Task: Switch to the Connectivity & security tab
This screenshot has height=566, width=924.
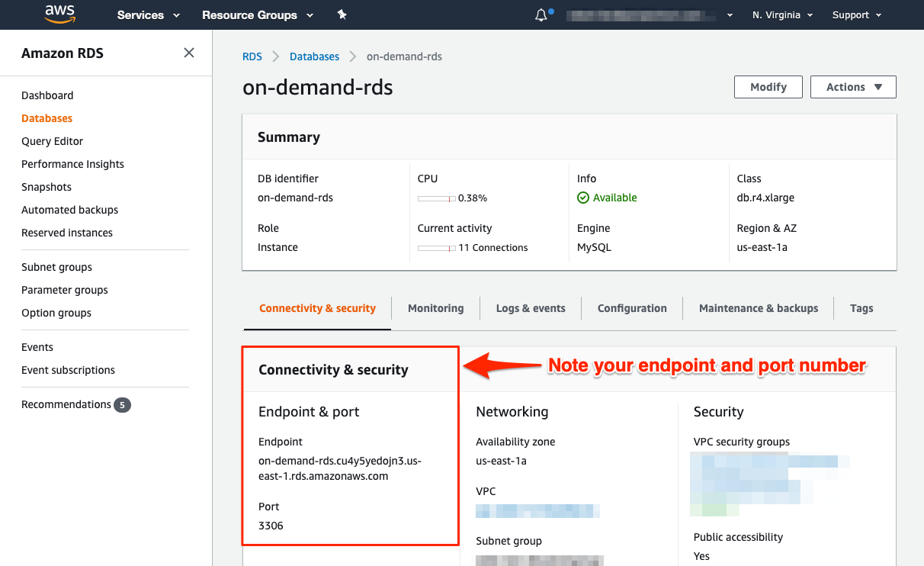Action: (317, 308)
